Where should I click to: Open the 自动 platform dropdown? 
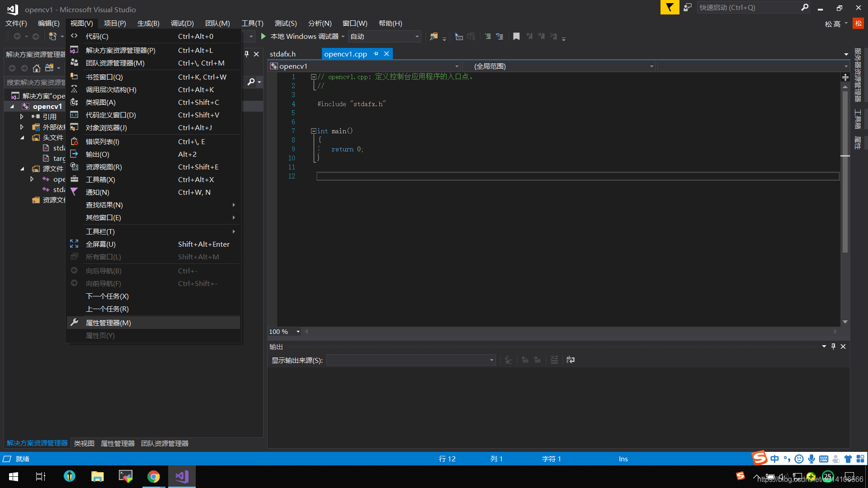pos(385,37)
